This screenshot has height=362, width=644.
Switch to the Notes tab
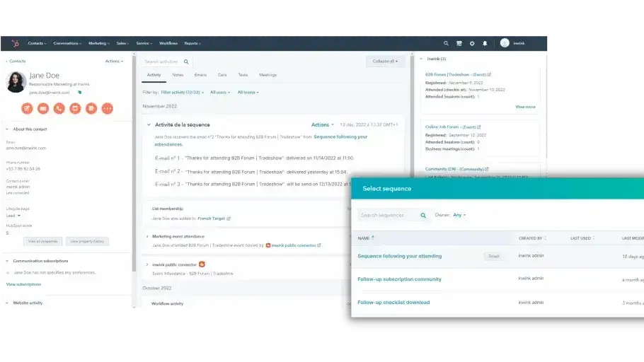coord(178,75)
